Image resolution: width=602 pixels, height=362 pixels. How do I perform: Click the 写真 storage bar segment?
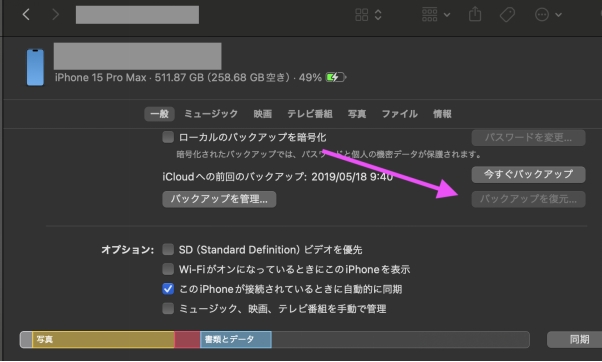[103, 339]
